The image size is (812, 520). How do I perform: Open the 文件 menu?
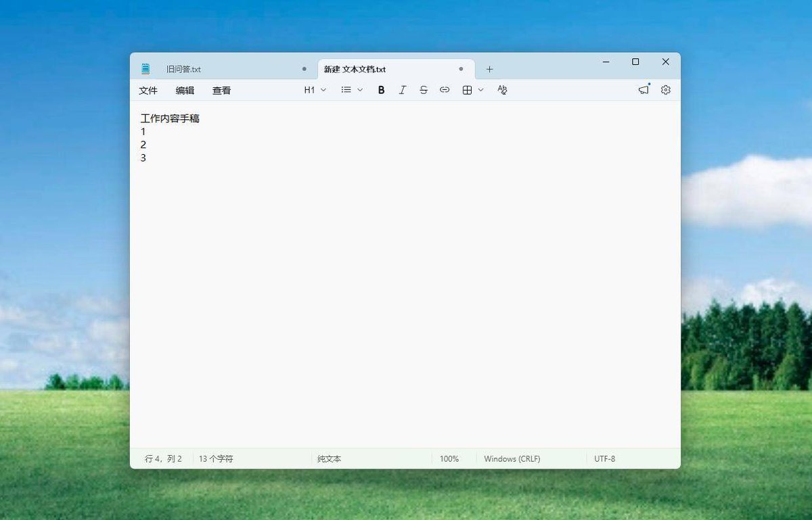148,90
